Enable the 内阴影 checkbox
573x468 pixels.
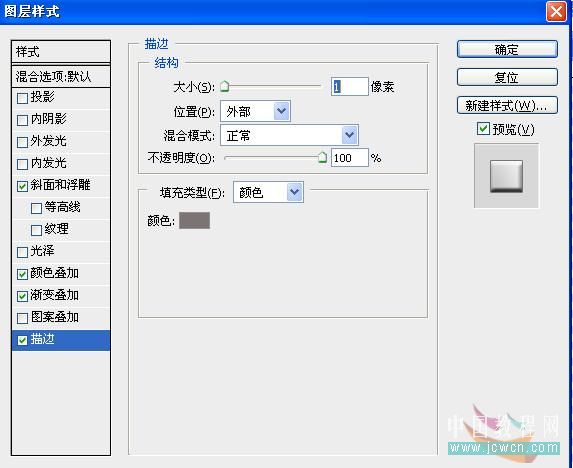(22, 120)
